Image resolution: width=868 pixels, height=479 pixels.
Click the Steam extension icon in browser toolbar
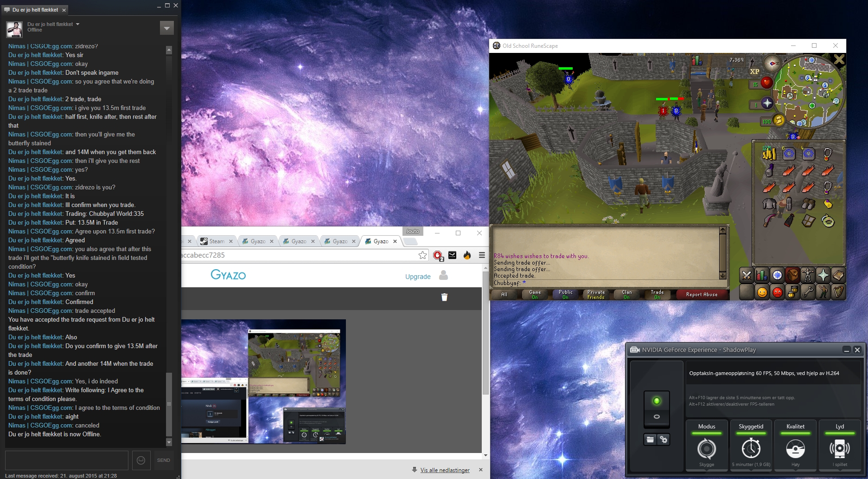452,255
